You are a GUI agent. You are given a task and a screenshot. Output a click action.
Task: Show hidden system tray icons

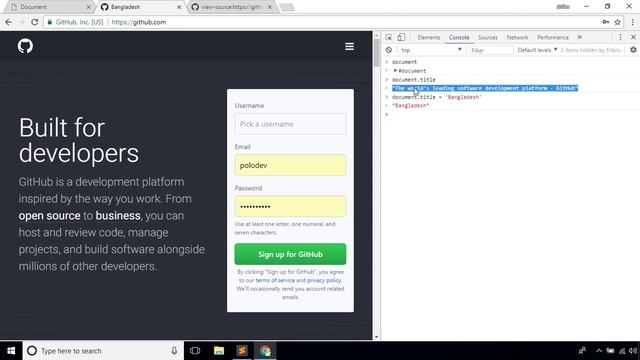click(x=599, y=351)
